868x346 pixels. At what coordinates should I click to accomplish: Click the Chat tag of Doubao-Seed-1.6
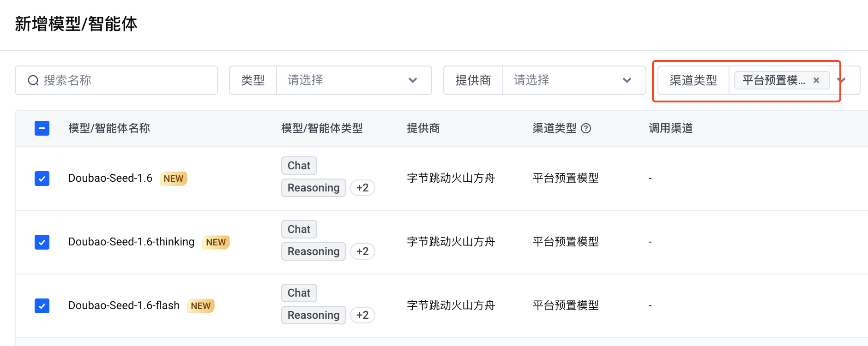[x=299, y=166]
